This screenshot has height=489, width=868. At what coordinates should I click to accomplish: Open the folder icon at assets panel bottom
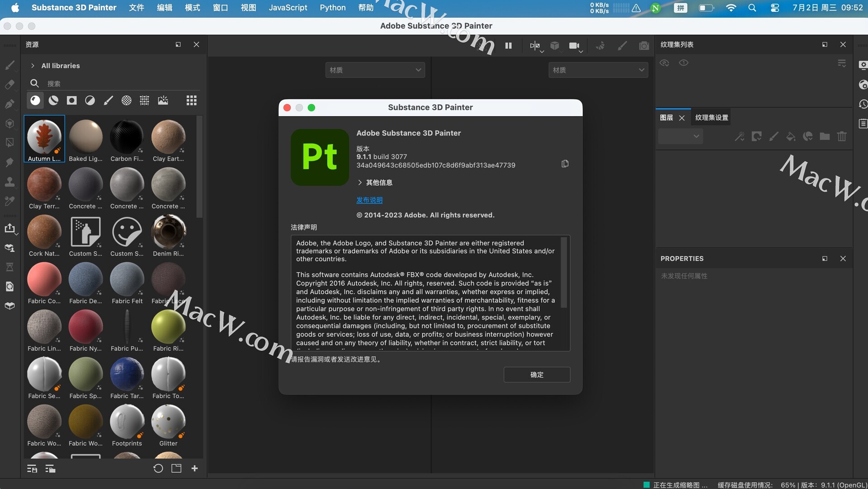[176, 469]
